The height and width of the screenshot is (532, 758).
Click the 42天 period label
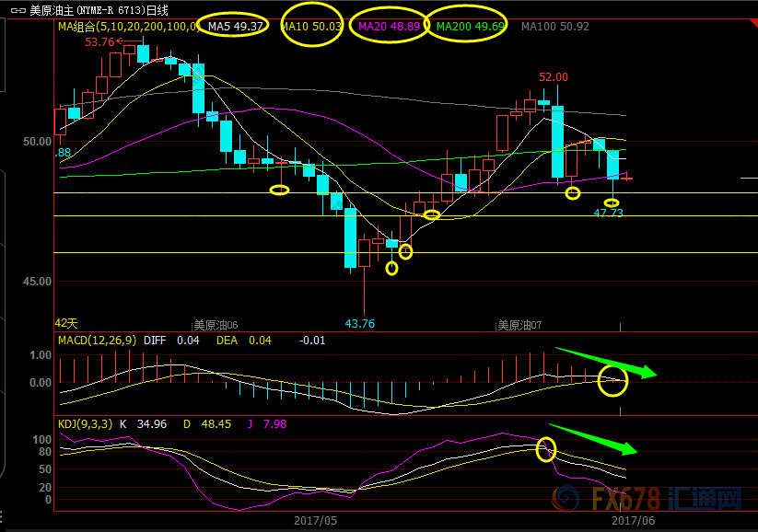coord(66,323)
